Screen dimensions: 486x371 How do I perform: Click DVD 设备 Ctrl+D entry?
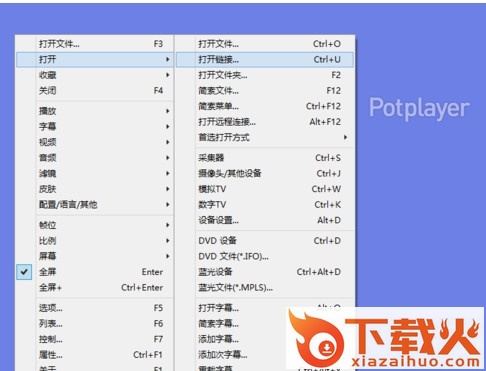[265, 241]
